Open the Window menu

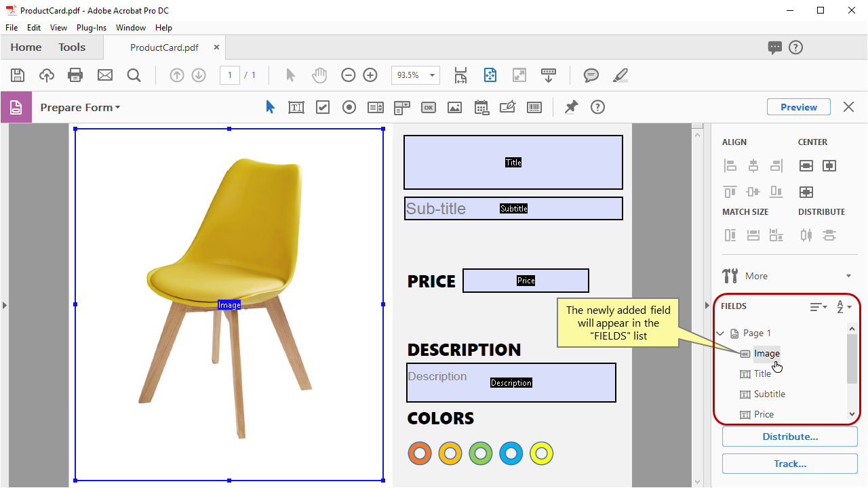131,28
